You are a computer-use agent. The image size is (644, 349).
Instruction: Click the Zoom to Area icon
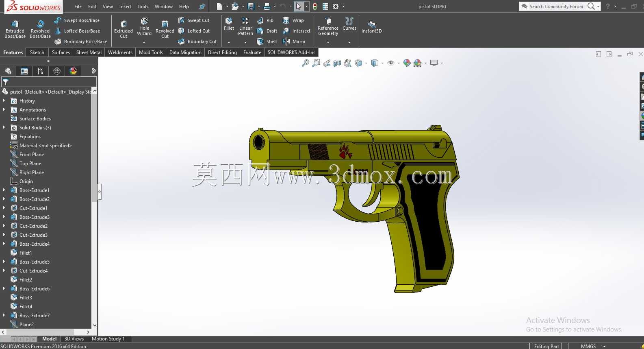coord(316,63)
